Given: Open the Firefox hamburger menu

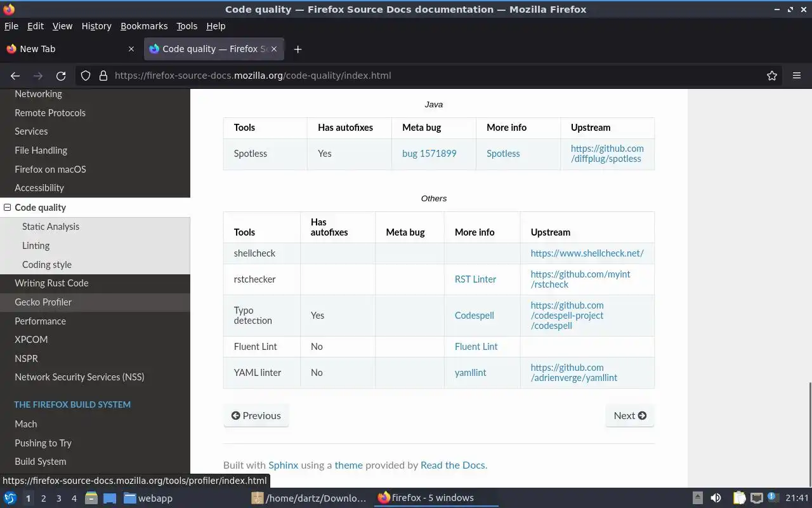Looking at the screenshot, I should click(797, 76).
